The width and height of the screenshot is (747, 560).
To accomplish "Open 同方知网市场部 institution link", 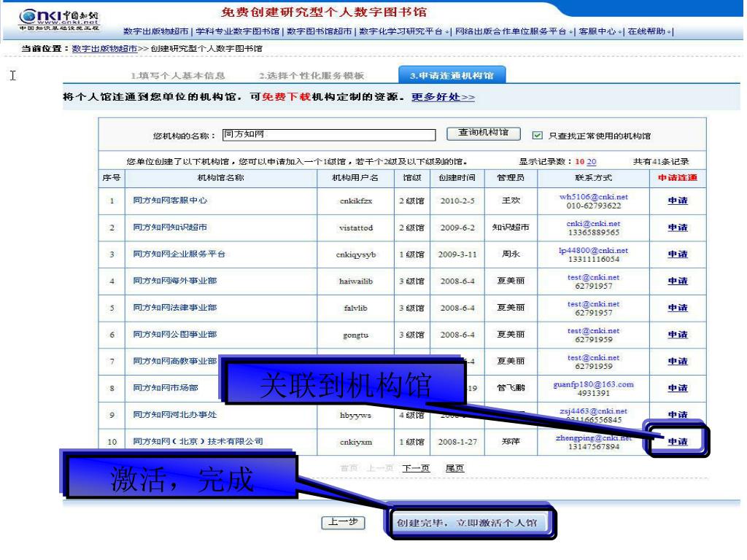I will click(166, 388).
